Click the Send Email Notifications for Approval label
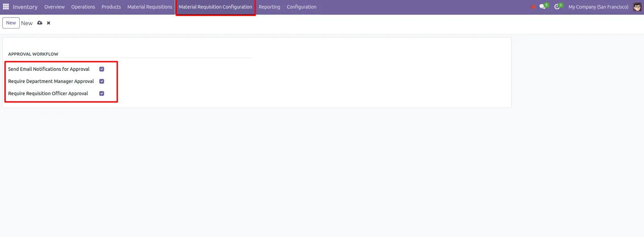 click(49, 69)
